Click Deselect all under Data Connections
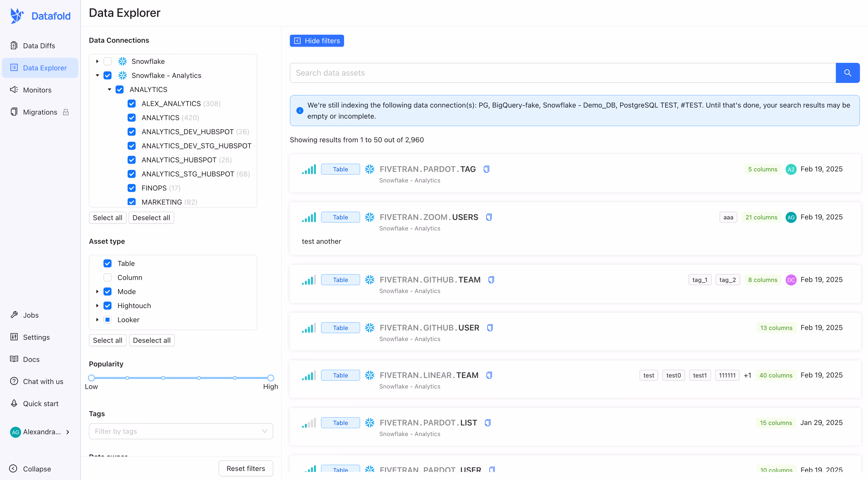The height and width of the screenshot is (480, 868). (x=151, y=218)
